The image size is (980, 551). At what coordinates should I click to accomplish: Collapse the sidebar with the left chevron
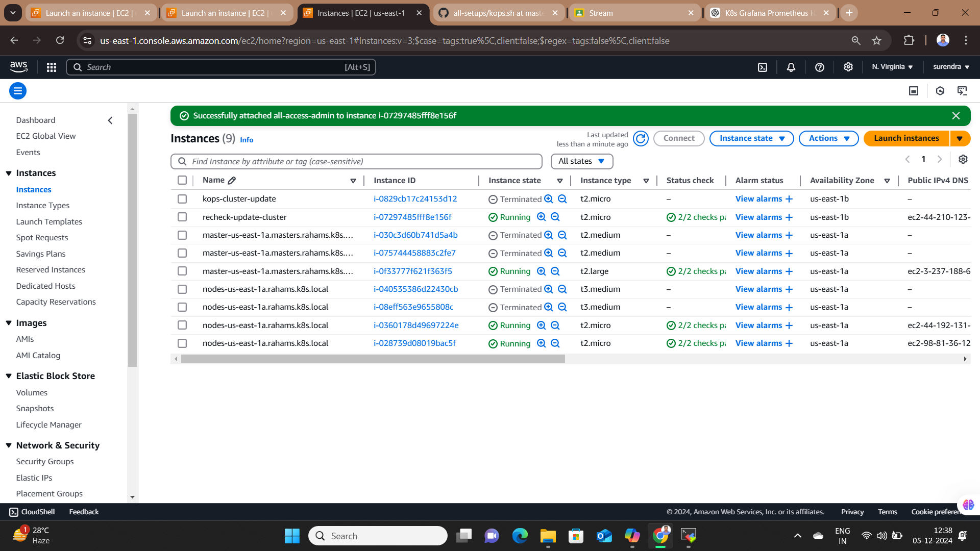pos(110,120)
